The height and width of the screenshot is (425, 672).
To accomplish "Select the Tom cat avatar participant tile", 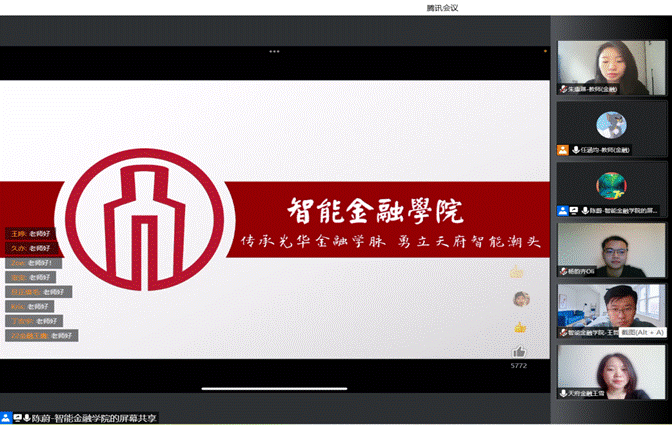I will click(611, 129).
